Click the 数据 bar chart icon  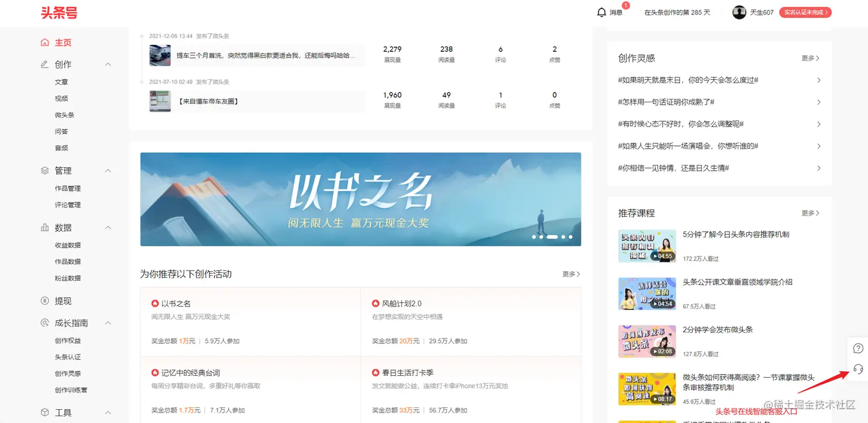pyautogui.click(x=45, y=228)
